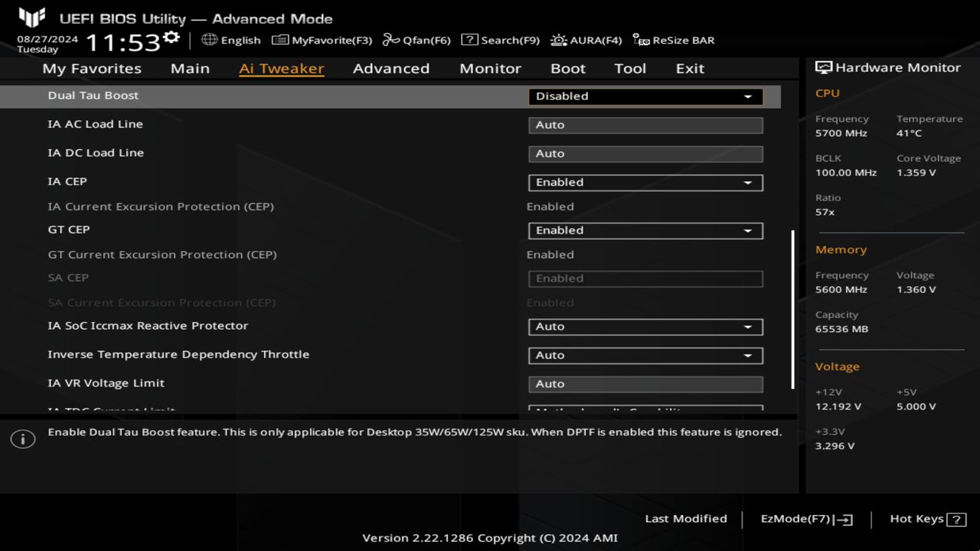This screenshot has height=551, width=980.
Task: Click the IA AC Load Line field
Action: click(x=645, y=125)
